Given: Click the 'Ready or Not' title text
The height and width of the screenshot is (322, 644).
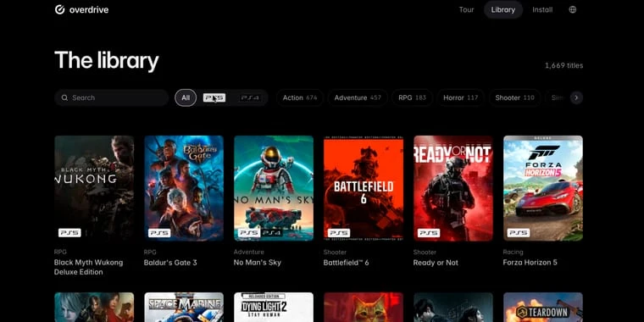Looking at the screenshot, I should (x=436, y=263).
